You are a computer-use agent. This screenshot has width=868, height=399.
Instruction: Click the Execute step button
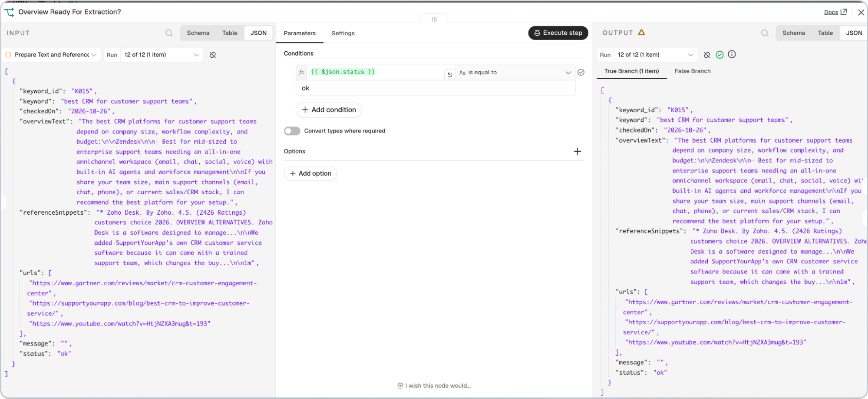click(x=558, y=33)
